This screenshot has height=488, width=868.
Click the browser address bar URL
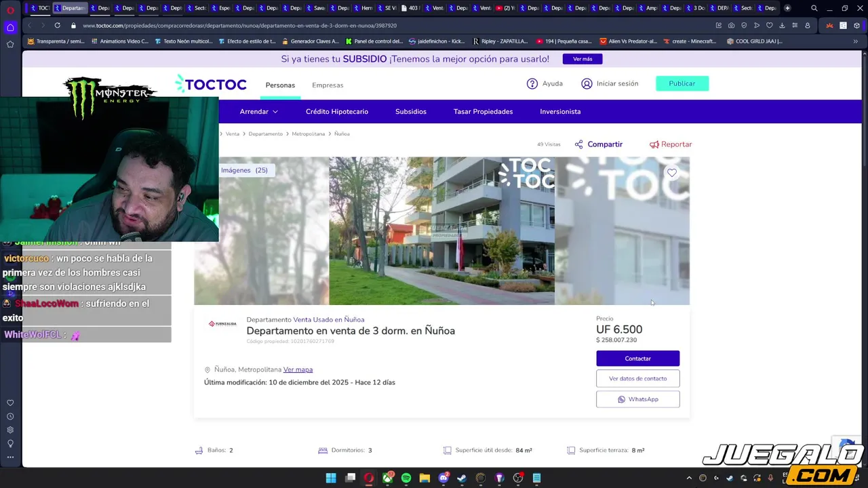click(x=240, y=26)
